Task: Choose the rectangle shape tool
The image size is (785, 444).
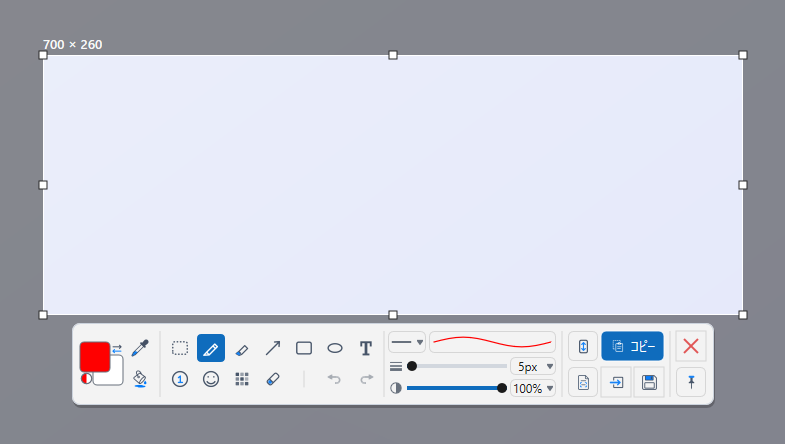Action: coord(304,348)
